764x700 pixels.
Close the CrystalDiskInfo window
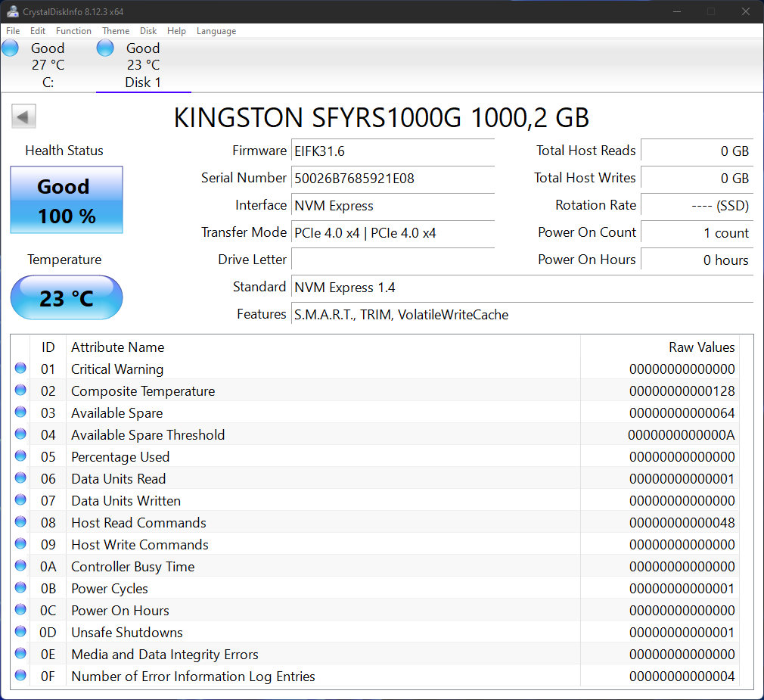tap(746, 11)
